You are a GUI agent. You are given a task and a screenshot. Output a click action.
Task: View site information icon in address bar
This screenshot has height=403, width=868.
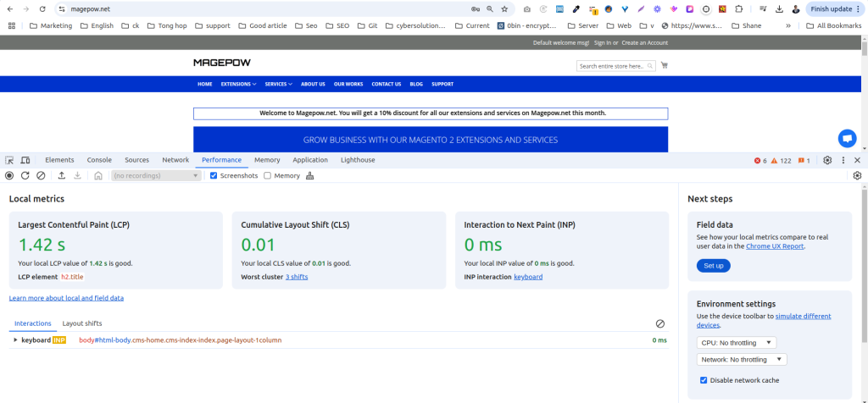pos(62,8)
